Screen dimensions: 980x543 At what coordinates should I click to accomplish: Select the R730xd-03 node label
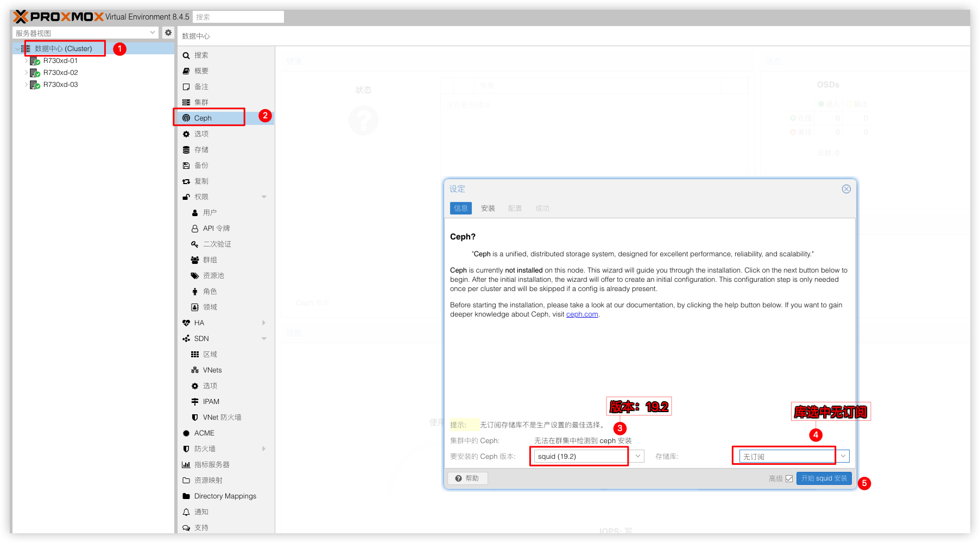coord(61,85)
